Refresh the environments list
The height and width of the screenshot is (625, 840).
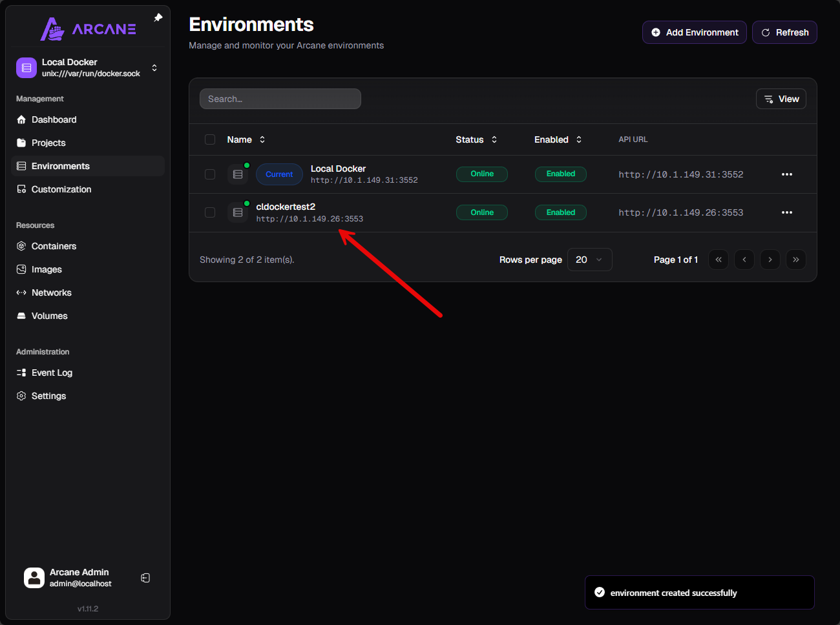coord(784,32)
